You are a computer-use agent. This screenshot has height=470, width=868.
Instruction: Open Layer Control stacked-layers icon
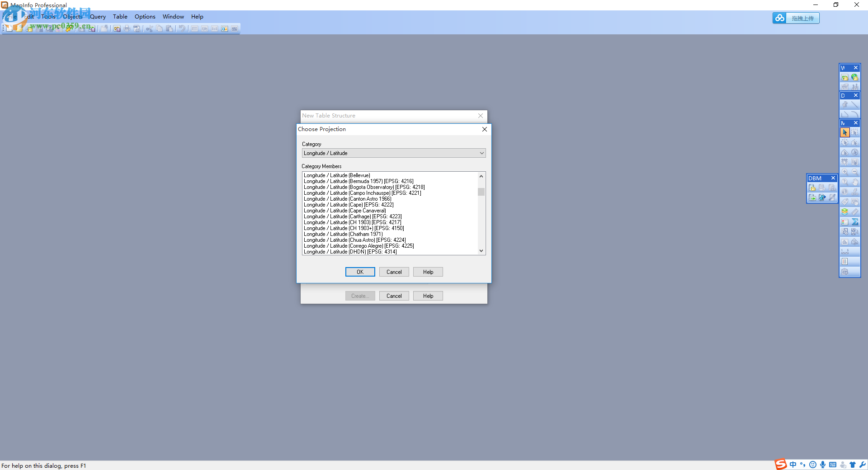coord(844,211)
